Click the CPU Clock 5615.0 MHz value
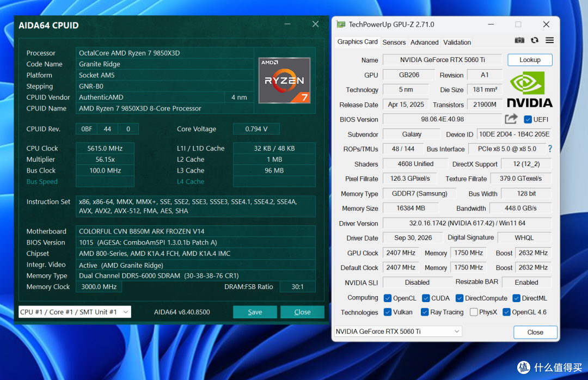588x380 pixels. coord(105,148)
